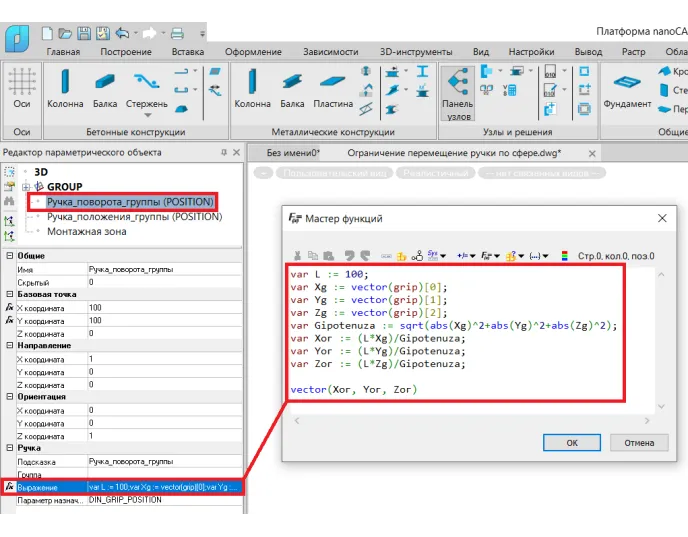Open the Главная ribbon tab
The image size is (688, 537).
pos(63,52)
